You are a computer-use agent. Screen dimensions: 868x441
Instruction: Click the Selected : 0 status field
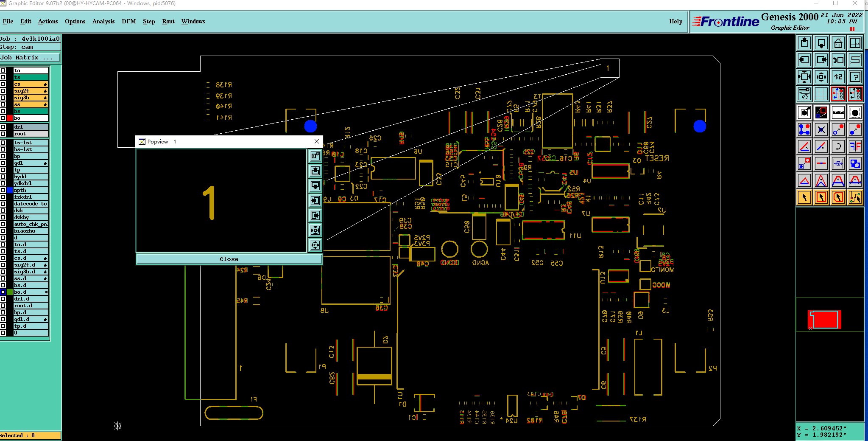(30, 435)
